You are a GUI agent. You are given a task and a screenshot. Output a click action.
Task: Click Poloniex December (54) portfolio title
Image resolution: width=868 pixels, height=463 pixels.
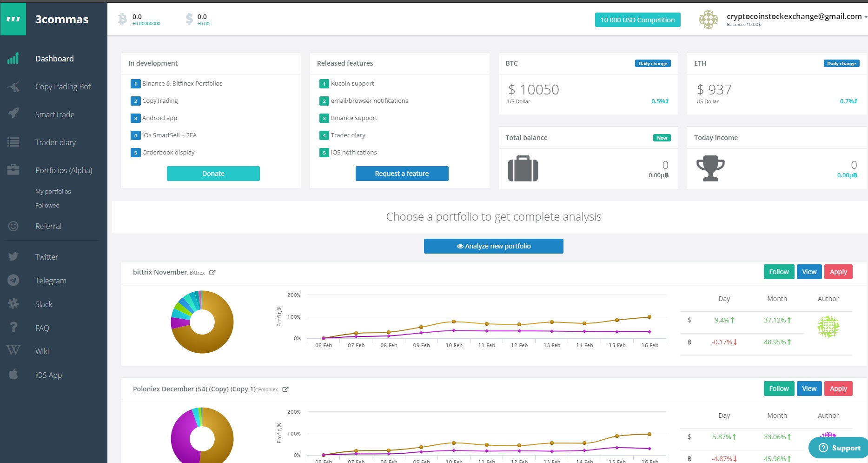click(194, 389)
